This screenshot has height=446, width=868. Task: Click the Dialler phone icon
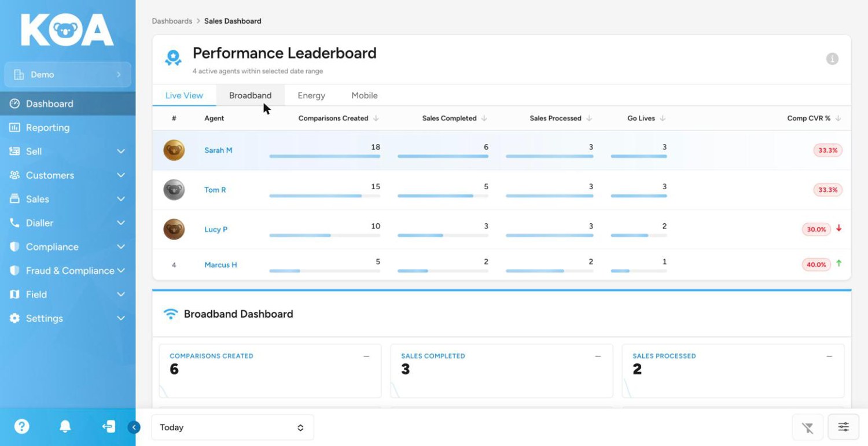pos(15,223)
